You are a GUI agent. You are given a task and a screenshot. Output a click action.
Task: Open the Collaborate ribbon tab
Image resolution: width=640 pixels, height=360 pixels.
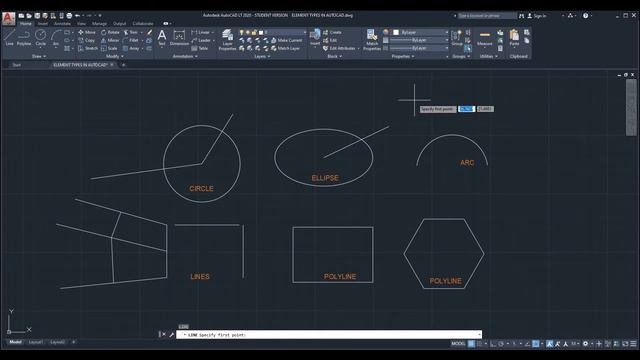click(143, 24)
